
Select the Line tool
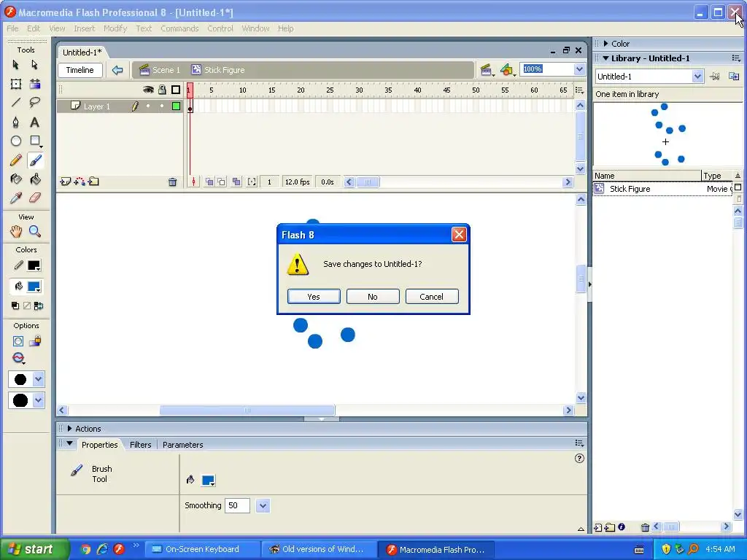16,102
